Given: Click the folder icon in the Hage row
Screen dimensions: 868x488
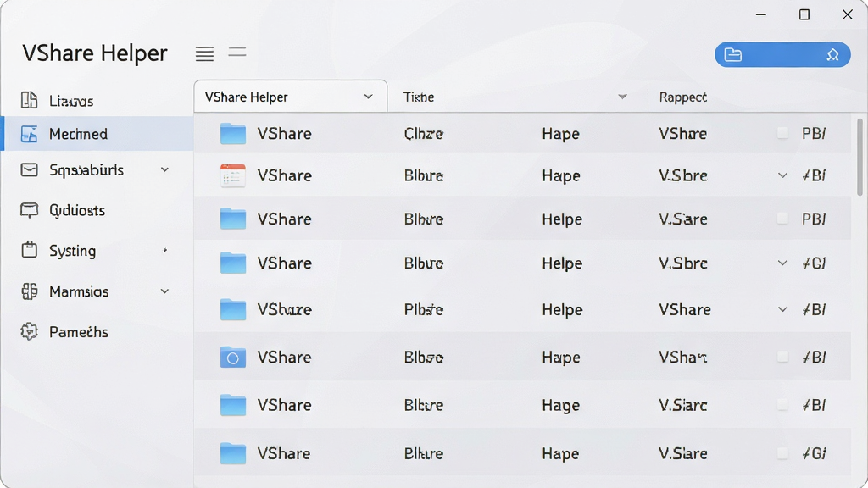Looking at the screenshot, I should click(232, 405).
